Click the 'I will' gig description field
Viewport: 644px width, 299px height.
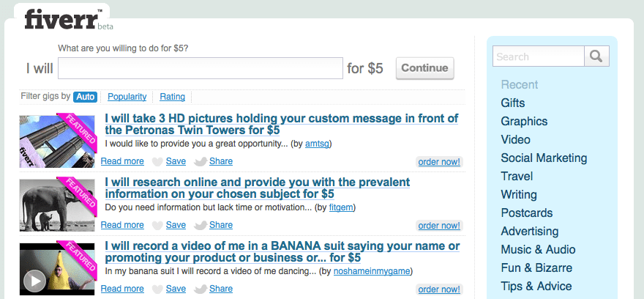point(201,68)
